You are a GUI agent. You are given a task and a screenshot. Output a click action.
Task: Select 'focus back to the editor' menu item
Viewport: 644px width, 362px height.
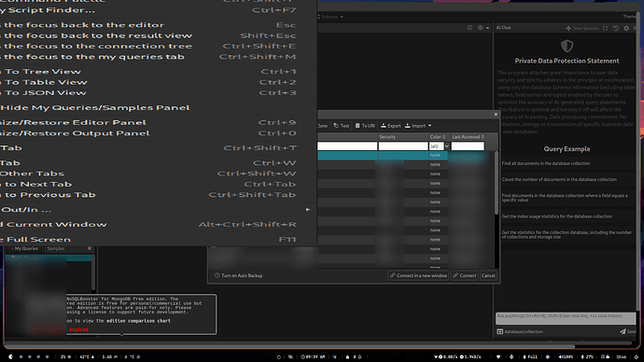(x=158, y=25)
